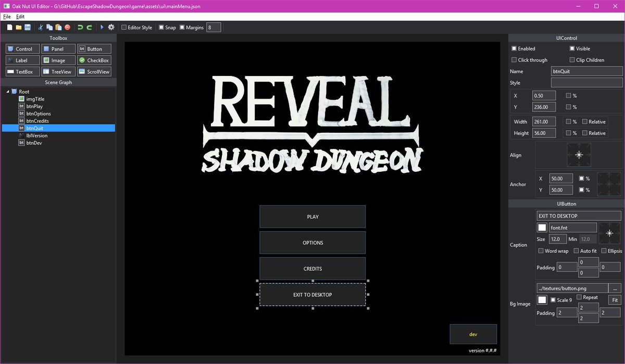Screen dimensions: 625x364
Task: Collapse the Root node in Scene Graph
Action: [8, 92]
